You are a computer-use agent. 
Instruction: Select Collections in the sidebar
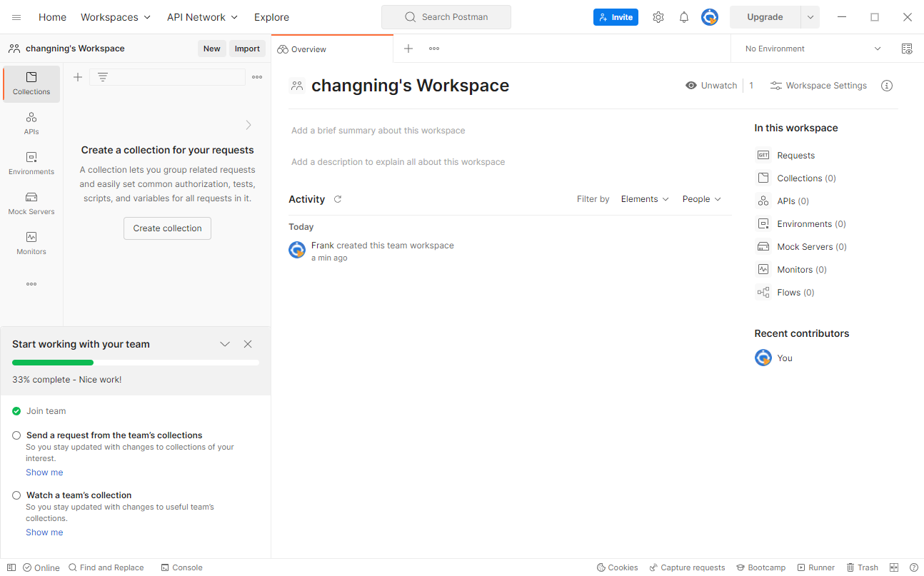[31, 84]
